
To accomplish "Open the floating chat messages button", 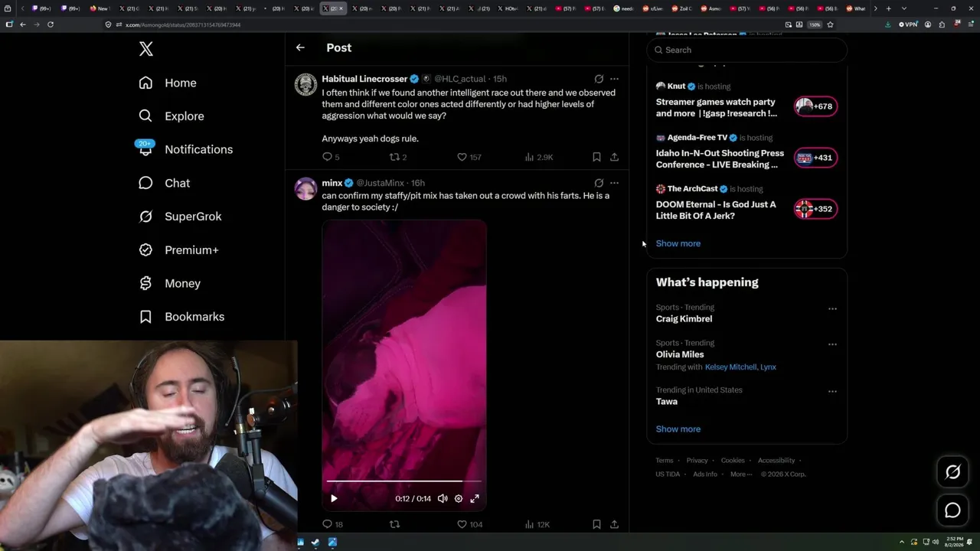I will click(x=952, y=510).
